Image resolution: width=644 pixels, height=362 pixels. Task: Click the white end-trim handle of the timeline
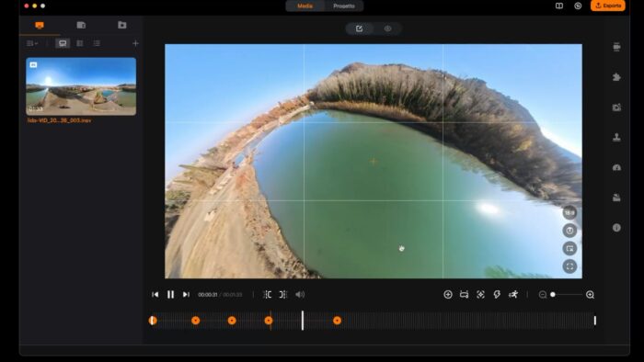pyautogui.click(x=594, y=321)
